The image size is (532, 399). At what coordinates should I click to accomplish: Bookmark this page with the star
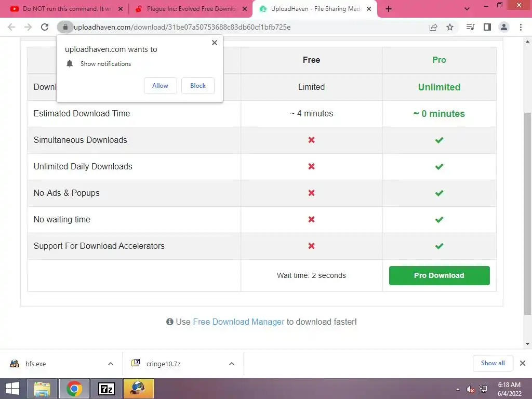click(450, 27)
